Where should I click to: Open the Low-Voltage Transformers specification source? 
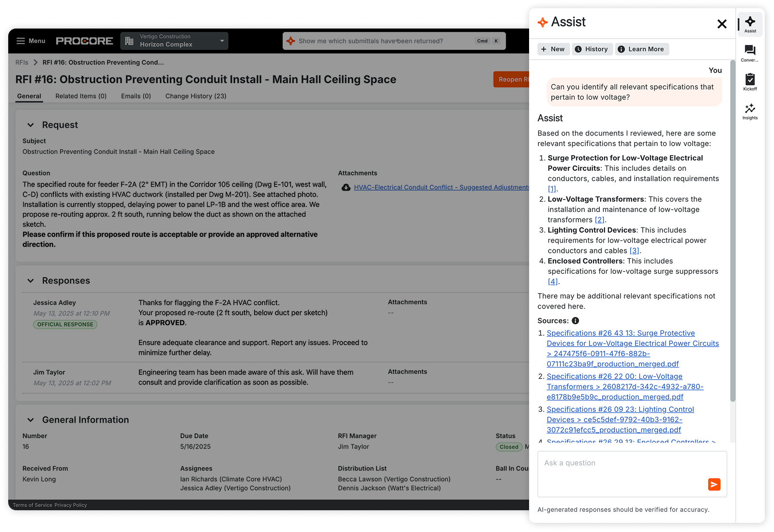tap(625, 387)
